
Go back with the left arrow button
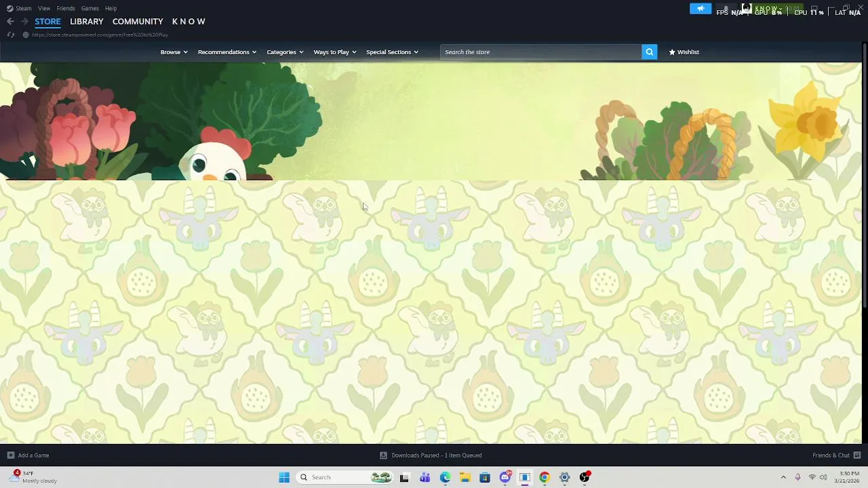pyautogui.click(x=10, y=22)
